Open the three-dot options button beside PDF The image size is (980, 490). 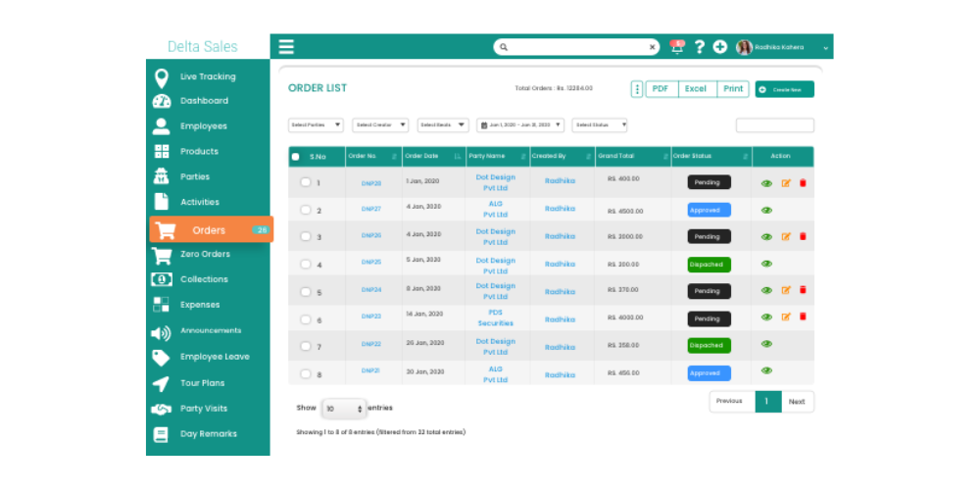coord(637,89)
